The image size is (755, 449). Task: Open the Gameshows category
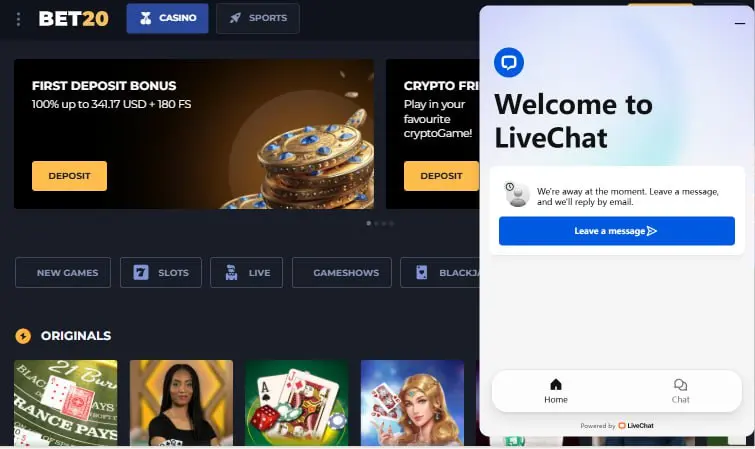click(x=342, y=273)
